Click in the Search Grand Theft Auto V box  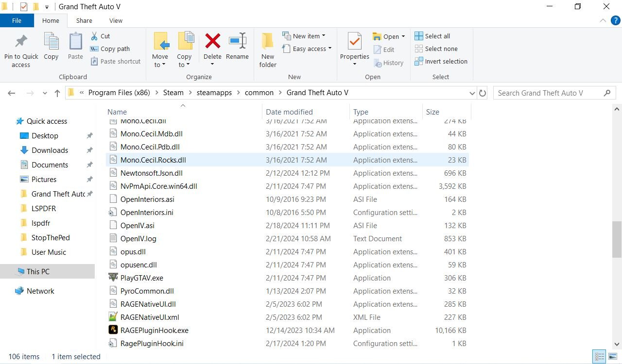pos(549,93)
